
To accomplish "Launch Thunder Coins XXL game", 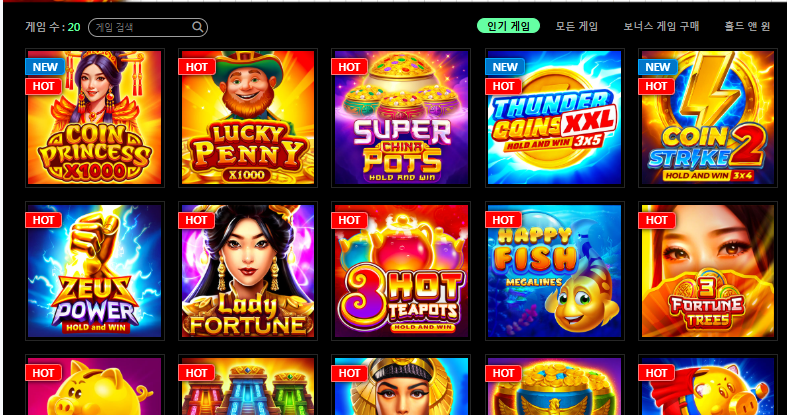I will (x=555, y=117).
